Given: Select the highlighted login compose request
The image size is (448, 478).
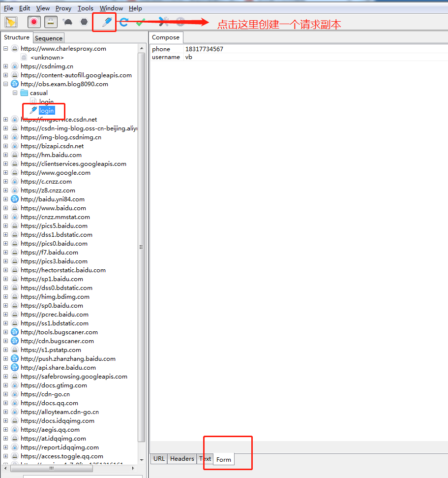Looking at the screenshot, I should point(47,110).
